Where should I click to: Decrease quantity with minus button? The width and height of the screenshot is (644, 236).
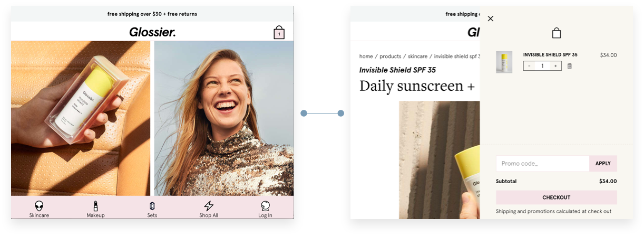[530, 66]
